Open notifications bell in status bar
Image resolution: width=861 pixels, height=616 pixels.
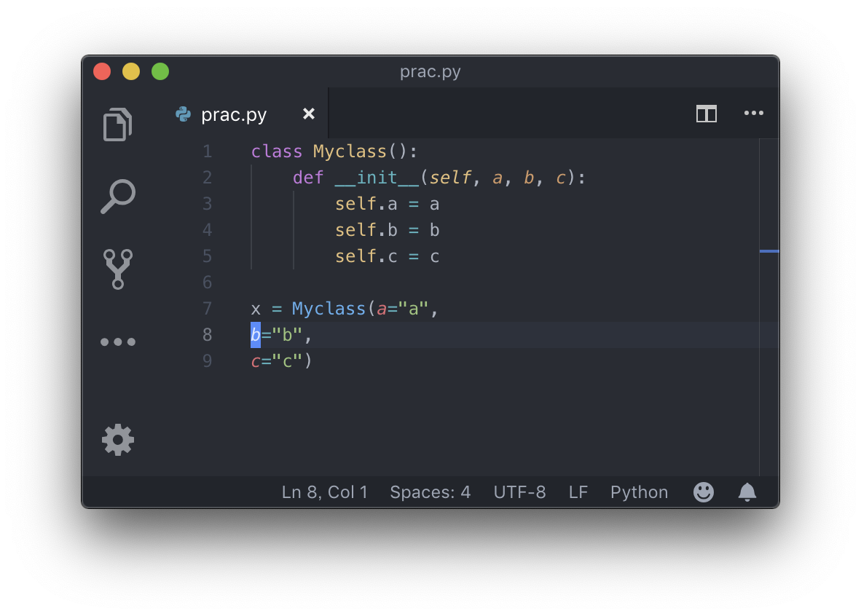coord(747,492)
